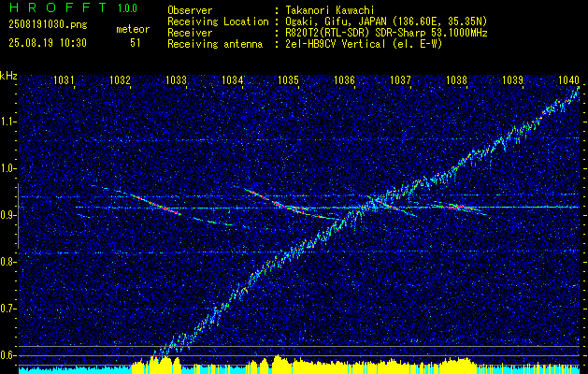
Task: Click the 1037 time axis label
Action: pyautogui.click(x=400, y=79)
